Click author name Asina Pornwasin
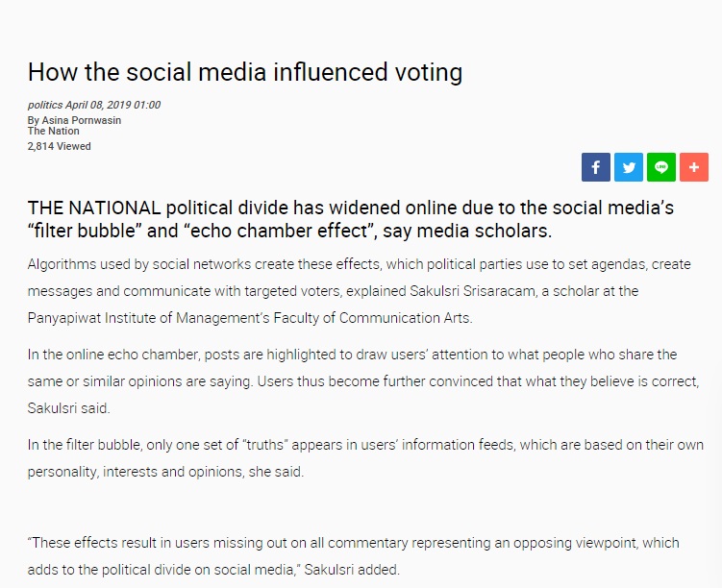The image size is (722, 588). 82,120
